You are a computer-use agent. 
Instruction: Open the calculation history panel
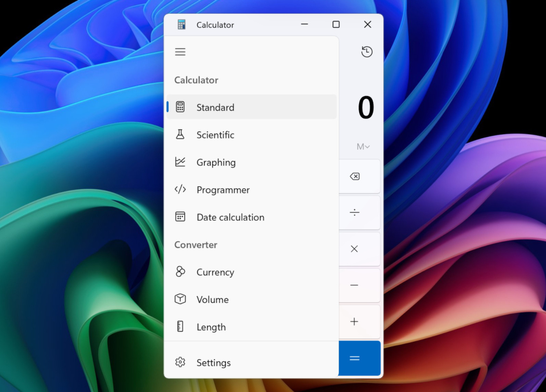point(367,52)
